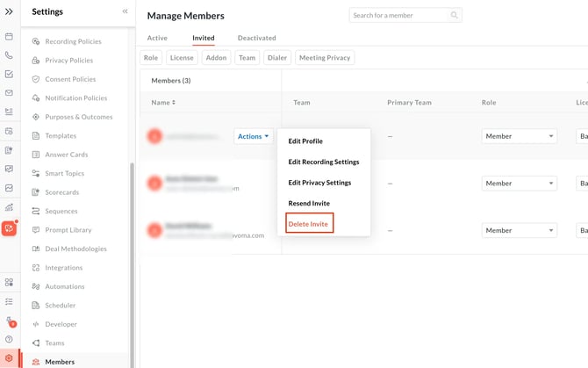The image size is (588, 368).
Task: Switch to the Active members tab
Action: [157, 38]
